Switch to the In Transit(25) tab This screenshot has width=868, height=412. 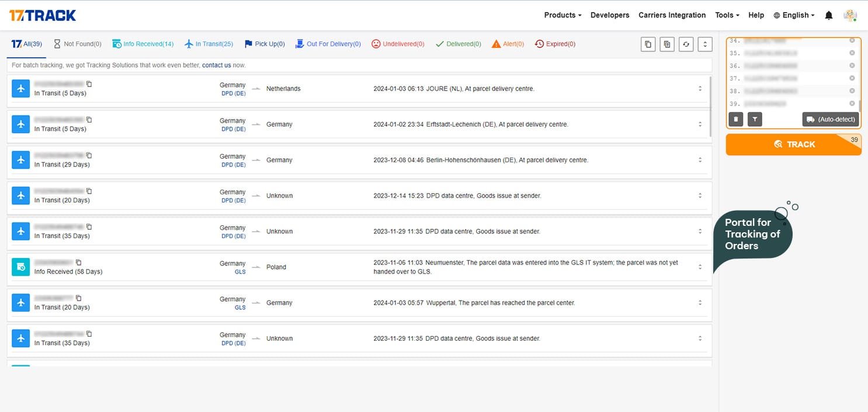coord(209,44)
